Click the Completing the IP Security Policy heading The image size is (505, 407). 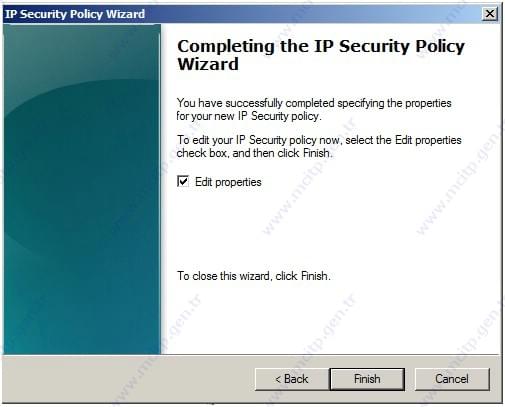[321, 46]
